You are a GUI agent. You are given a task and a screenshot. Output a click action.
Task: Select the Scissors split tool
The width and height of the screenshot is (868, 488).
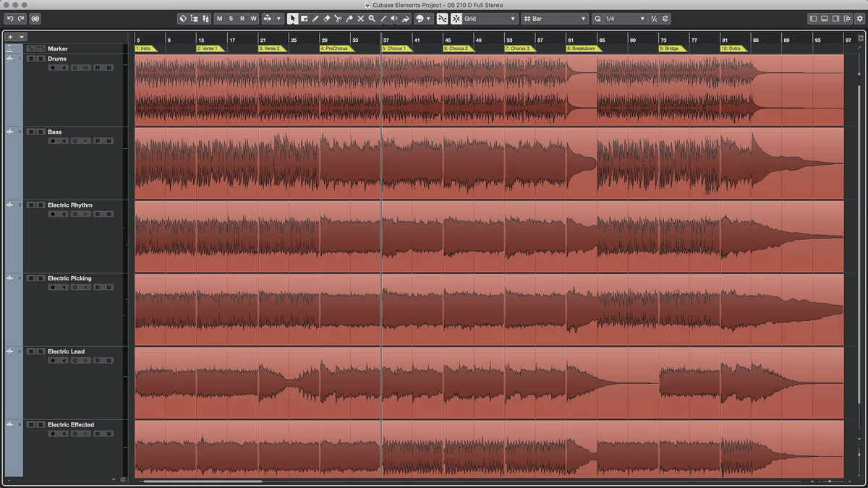click(x=338, y=19)
